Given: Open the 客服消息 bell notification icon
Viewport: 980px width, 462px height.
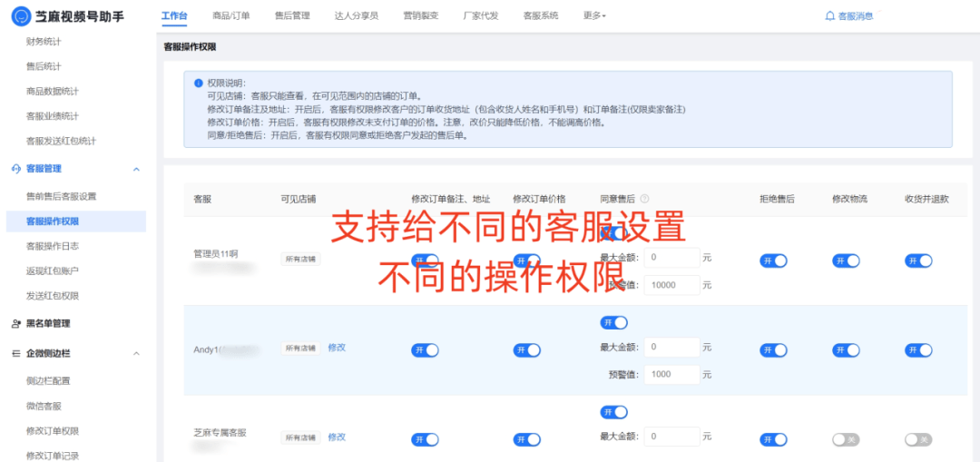Looking at the screenshot, I should click(829, 16).
